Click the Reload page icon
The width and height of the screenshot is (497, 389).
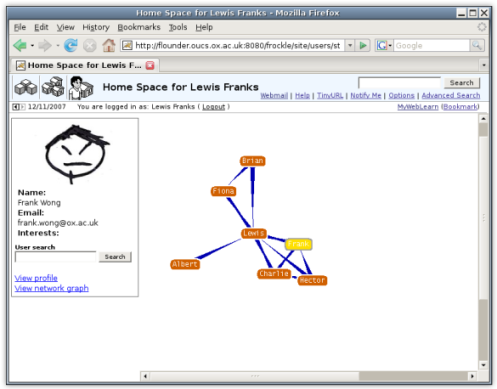[x=71, y=45]
